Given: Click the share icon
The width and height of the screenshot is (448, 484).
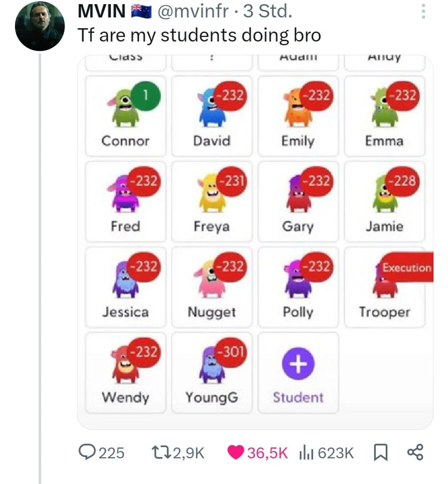Looking at the screenshot, I should (415, 452).
